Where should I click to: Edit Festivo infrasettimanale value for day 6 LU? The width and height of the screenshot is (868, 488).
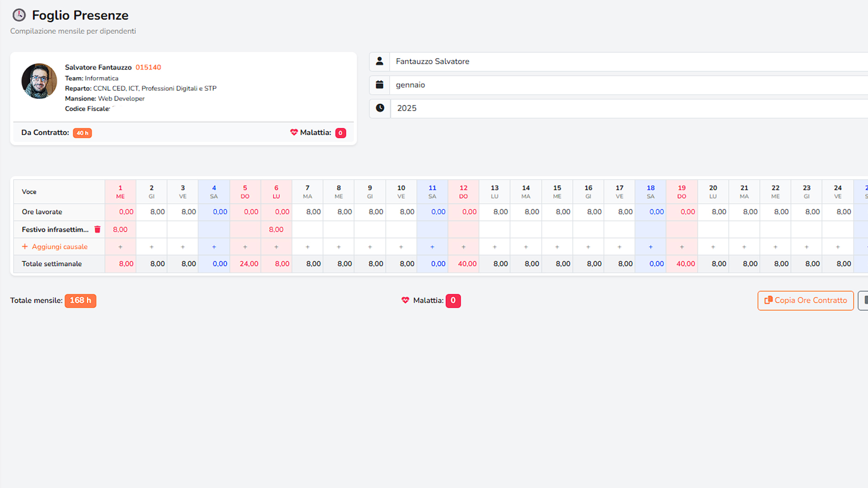coord(276,230)
